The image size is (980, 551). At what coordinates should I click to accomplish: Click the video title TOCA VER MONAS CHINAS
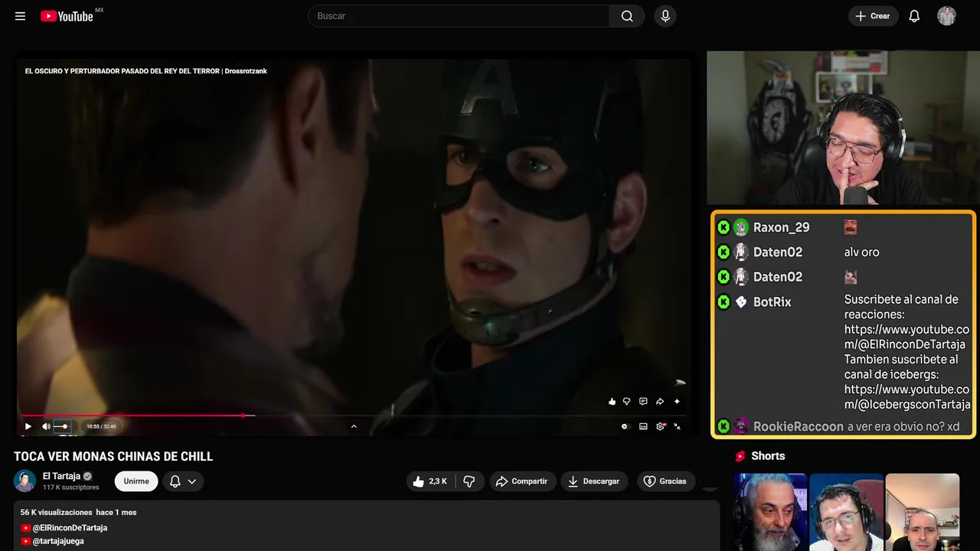113,457
